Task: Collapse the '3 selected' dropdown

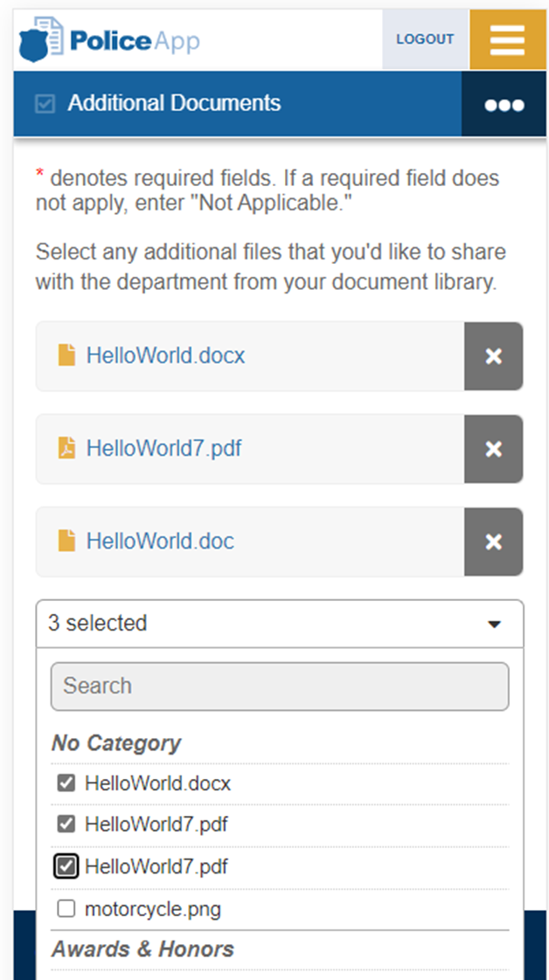Action: [280, 624]
